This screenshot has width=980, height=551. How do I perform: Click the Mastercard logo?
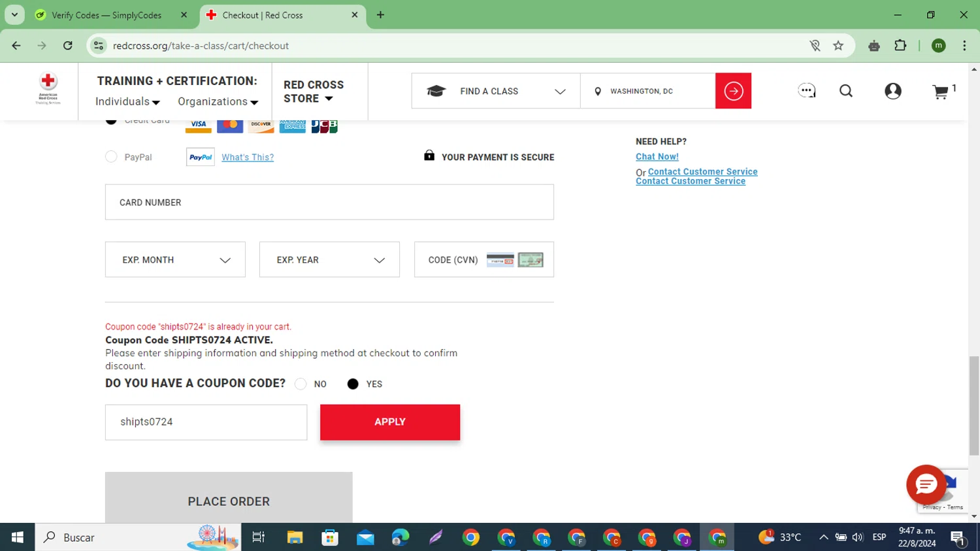(230, 125)
